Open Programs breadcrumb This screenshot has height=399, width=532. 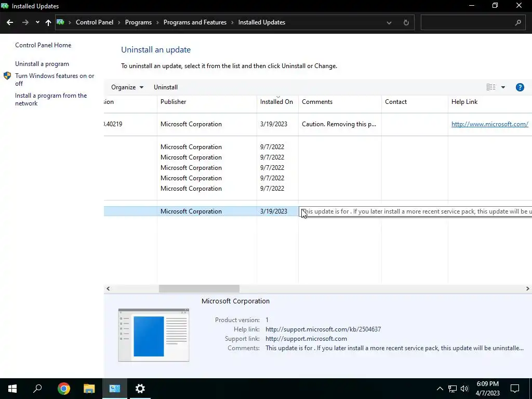[138, 22]
